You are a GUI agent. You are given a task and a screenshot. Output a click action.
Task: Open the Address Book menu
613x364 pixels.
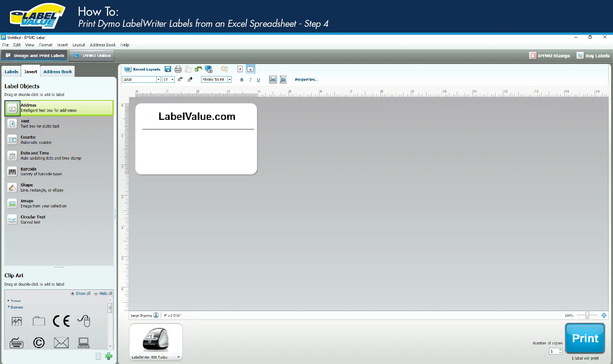pyautogui.click(x=103, y=45)
